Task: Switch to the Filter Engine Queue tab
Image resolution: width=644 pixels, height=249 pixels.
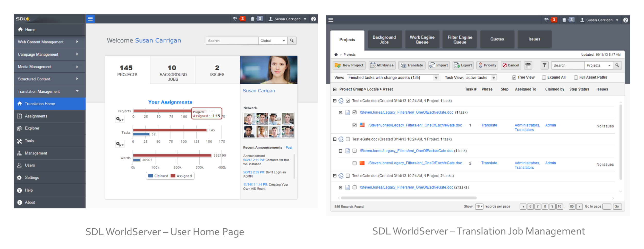Action: (460, 39)
